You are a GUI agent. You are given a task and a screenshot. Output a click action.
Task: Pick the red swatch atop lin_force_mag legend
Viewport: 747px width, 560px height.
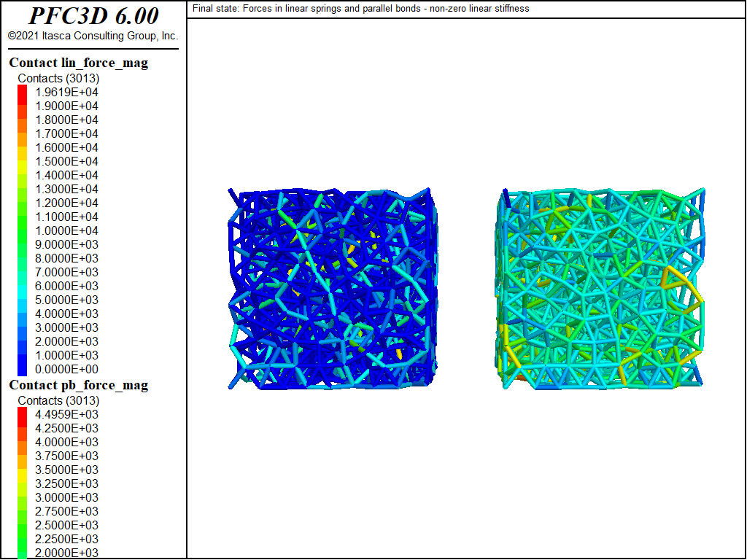[22, 92]
